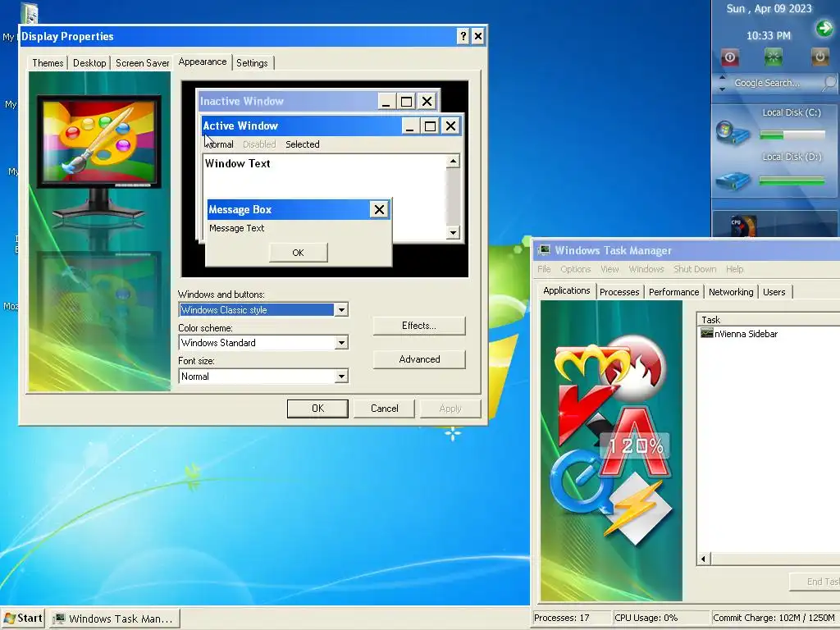Open the Windows menu in Task Manager
The image size is (840, 630).
tap(646, 269)
